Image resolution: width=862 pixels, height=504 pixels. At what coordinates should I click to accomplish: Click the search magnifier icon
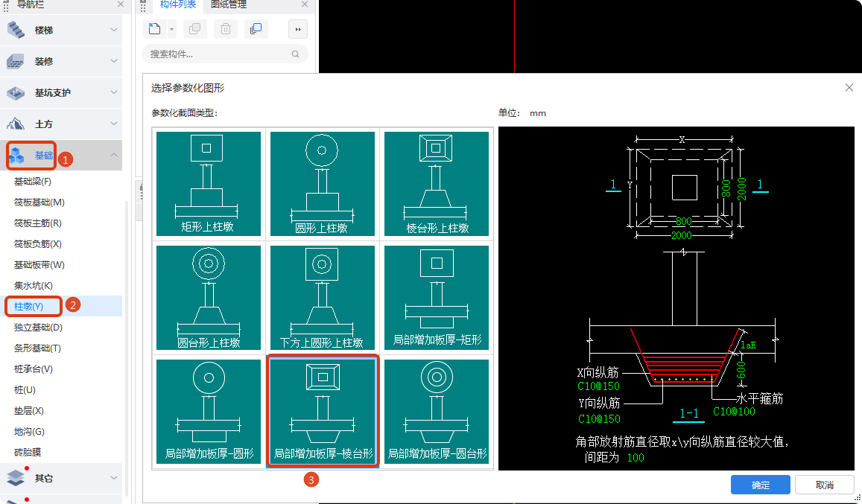[x=295, y=54]
